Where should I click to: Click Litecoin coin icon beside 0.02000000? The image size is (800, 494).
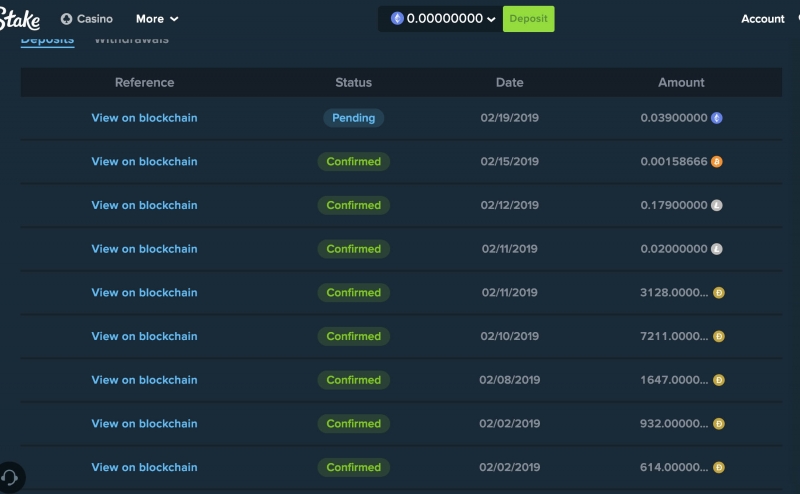point(717,249)
